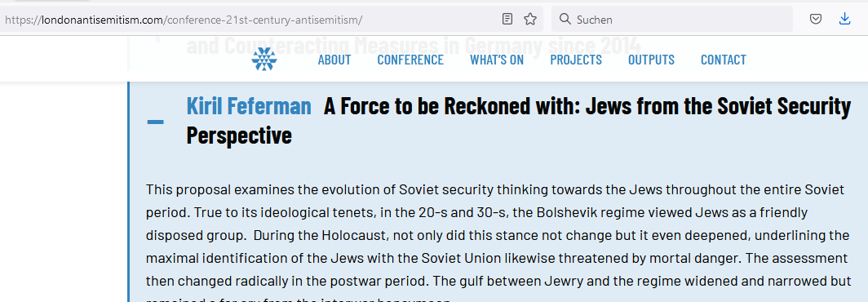Click the snowflake site logo

[264, 60]
